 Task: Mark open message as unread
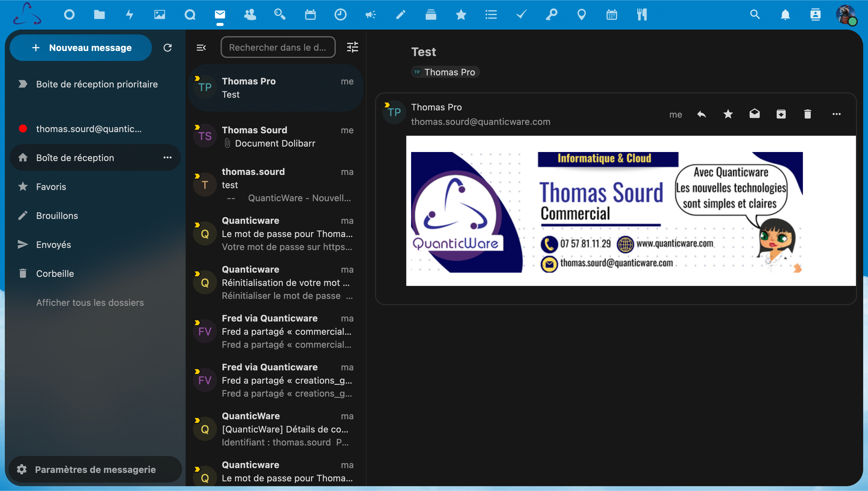pyautogui.click(x=754, y=114)
